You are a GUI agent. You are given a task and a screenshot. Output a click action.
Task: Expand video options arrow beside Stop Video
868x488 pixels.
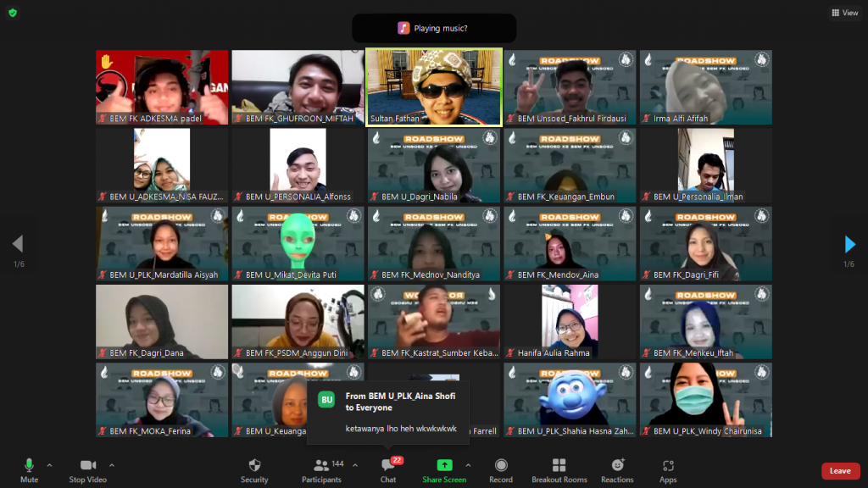tap(112, 464)
